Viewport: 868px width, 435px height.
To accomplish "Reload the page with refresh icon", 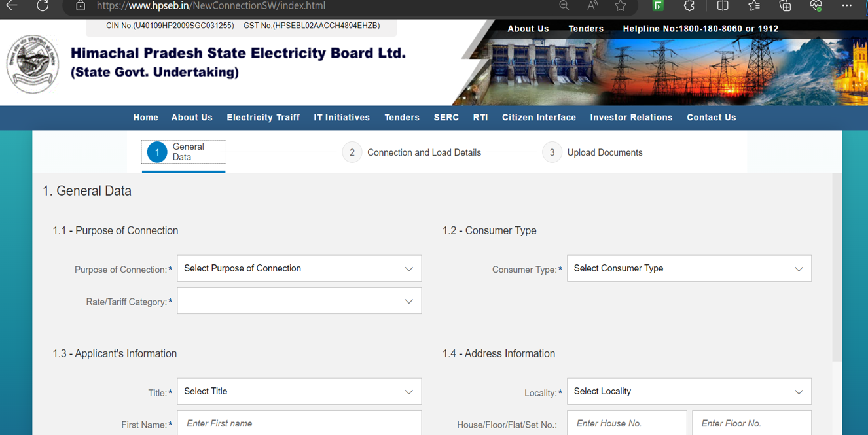I will pyautogui.click(x=43, y=6).
